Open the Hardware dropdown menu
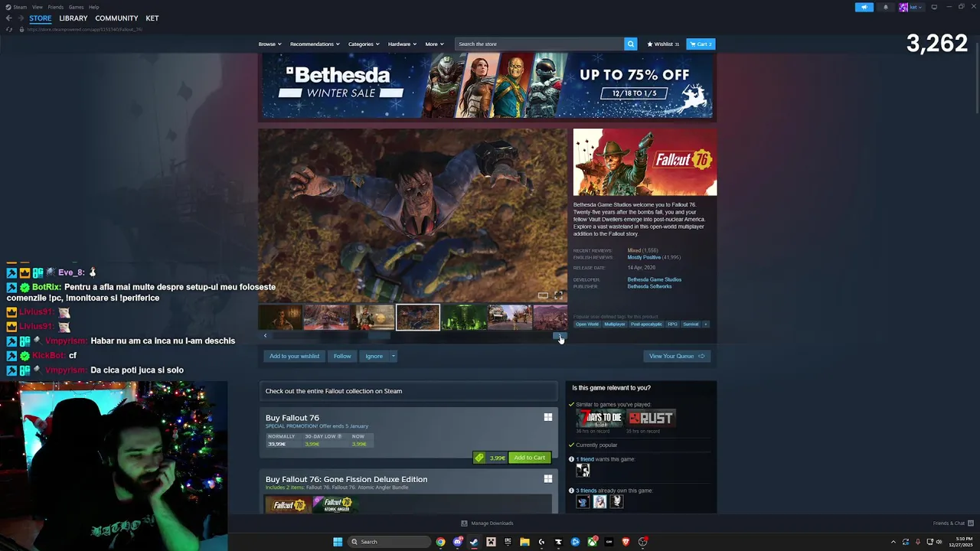 (x=402, y=44)
